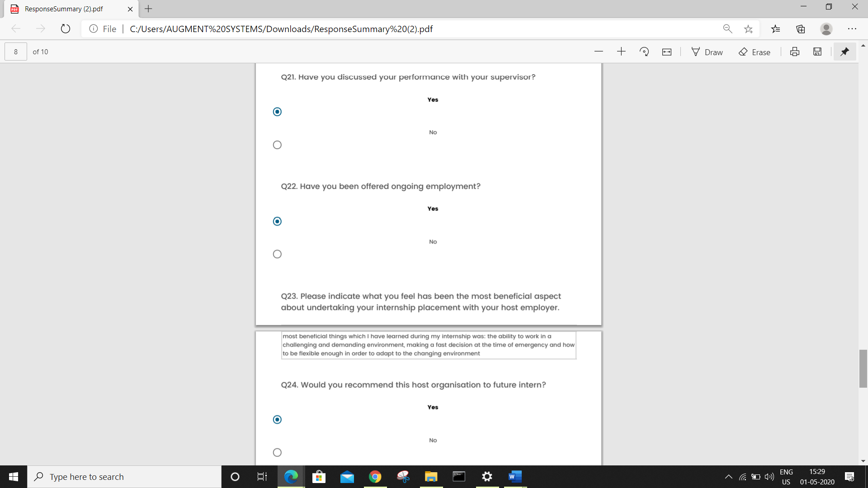Open the command prompt taskbar icon
Viewport: 868px width, 488px height.
point(459,477)
